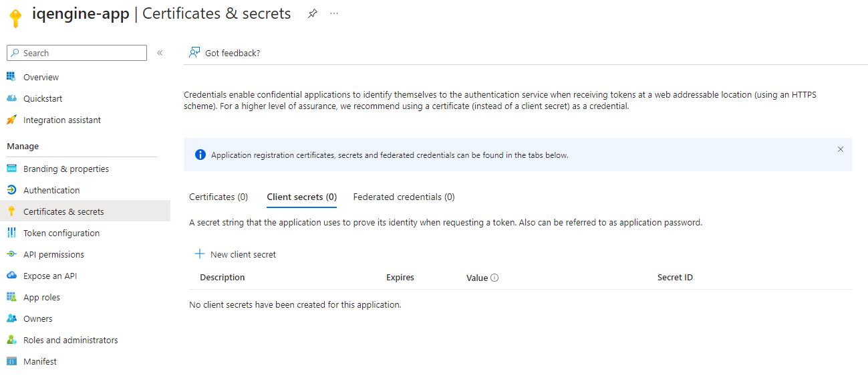This screenshot has height=382, width=868.
Task: Open the Authentication page
Action: [51, 190]
